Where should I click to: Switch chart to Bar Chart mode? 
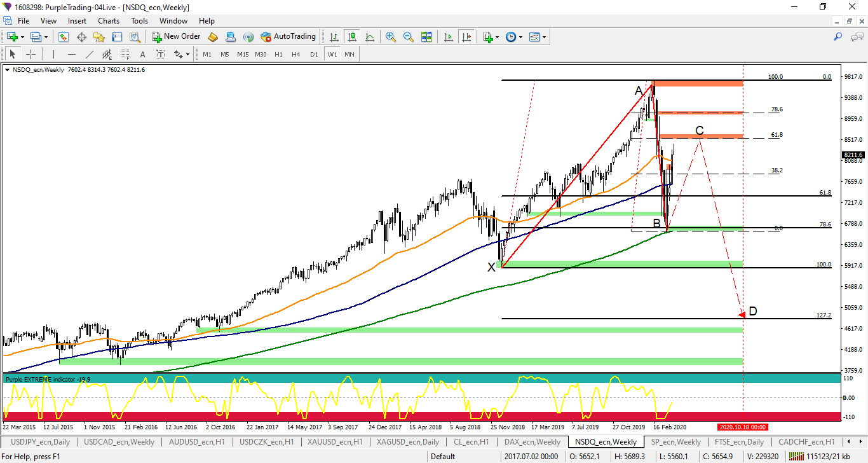pos(334,37)
